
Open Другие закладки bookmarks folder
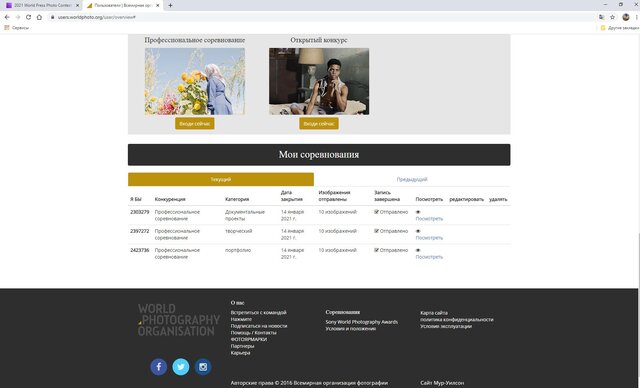[x=619, y=28]
